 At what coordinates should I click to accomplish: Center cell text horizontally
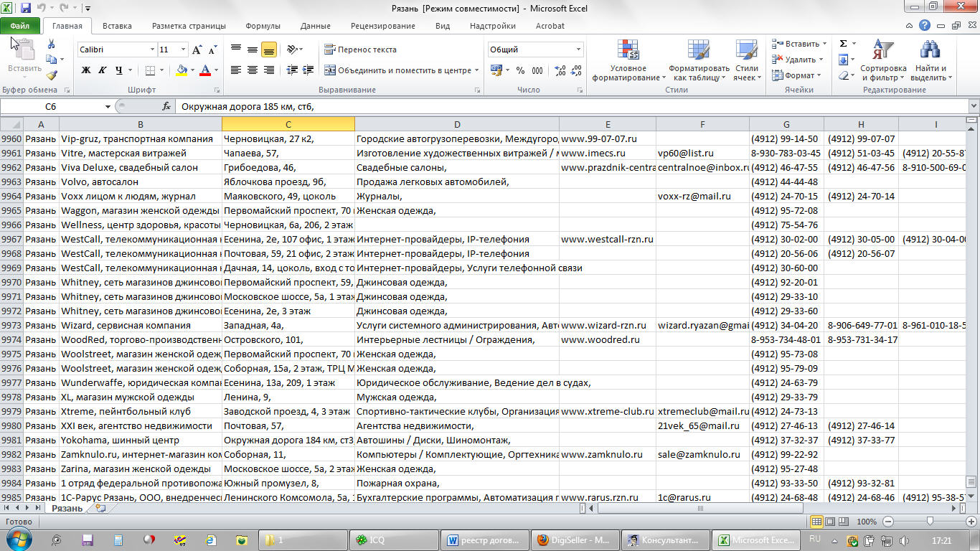coord(253,70)
